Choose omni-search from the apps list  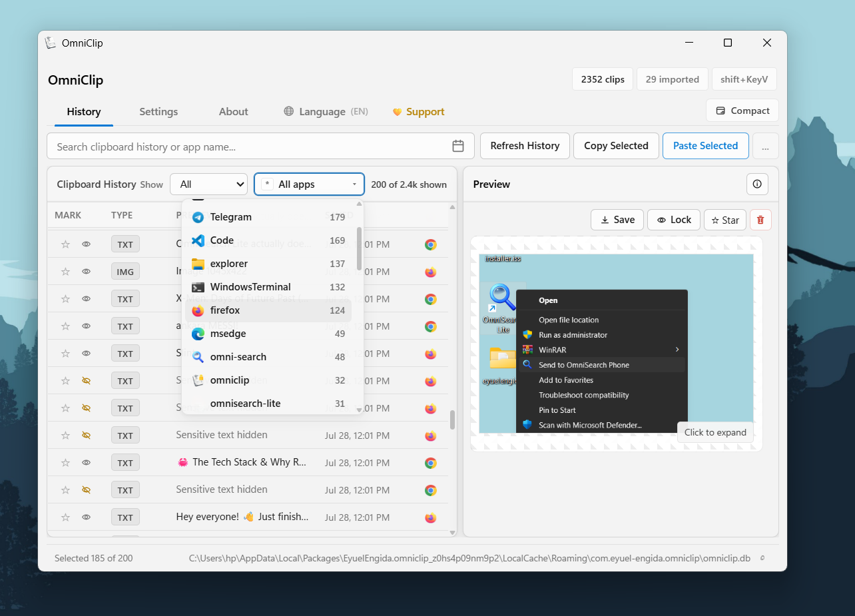[268, 357]
